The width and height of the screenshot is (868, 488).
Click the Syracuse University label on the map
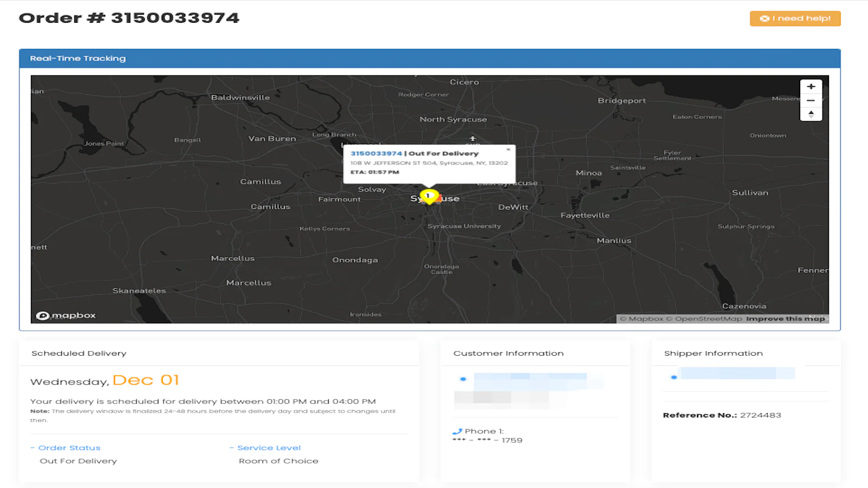tap(464, 226)
